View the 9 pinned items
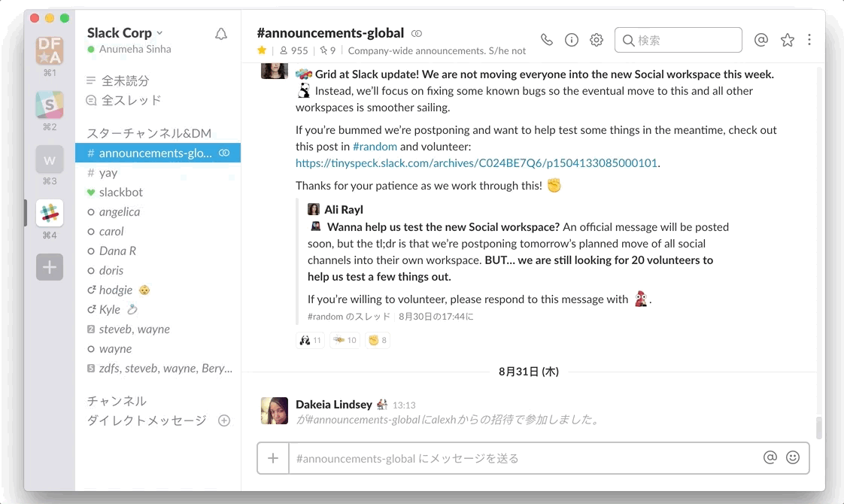Image resolution: width=844 pixels, height=504 pixels. pos(327,50)
